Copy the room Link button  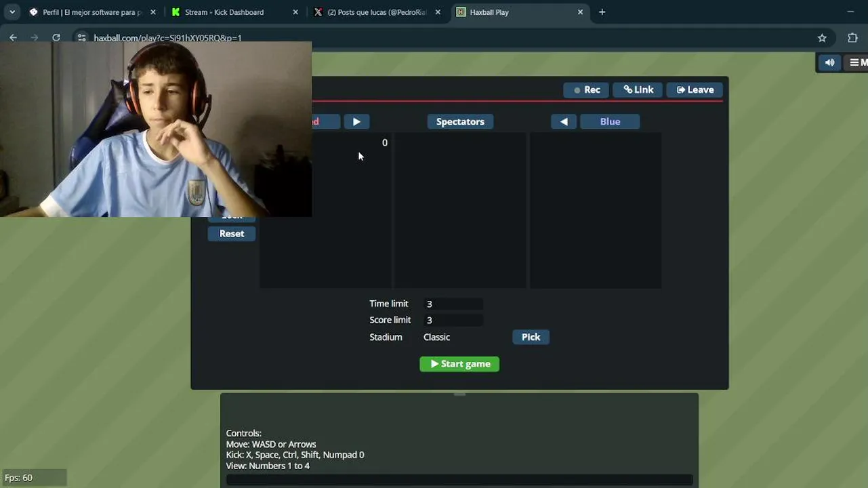coord(638,89)
